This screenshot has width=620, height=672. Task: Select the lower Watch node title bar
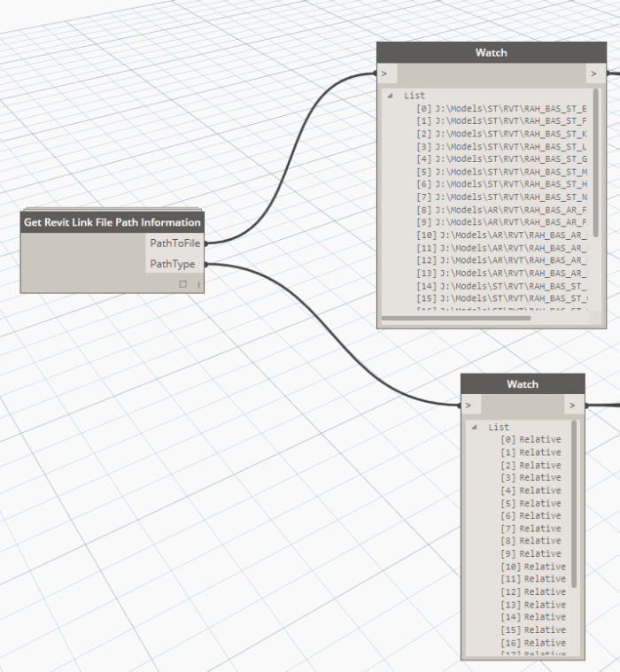pos(522,384)
